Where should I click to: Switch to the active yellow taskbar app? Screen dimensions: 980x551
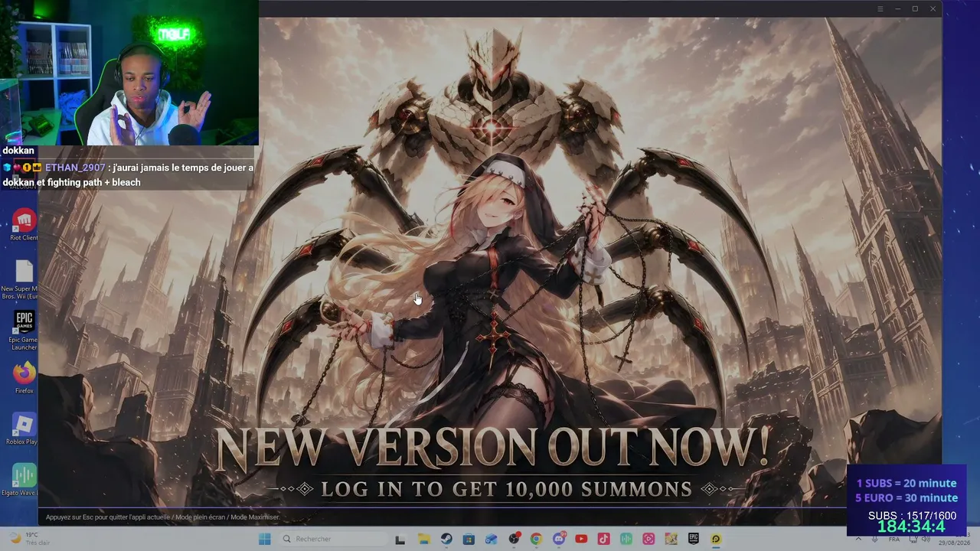tap(717, 540)
